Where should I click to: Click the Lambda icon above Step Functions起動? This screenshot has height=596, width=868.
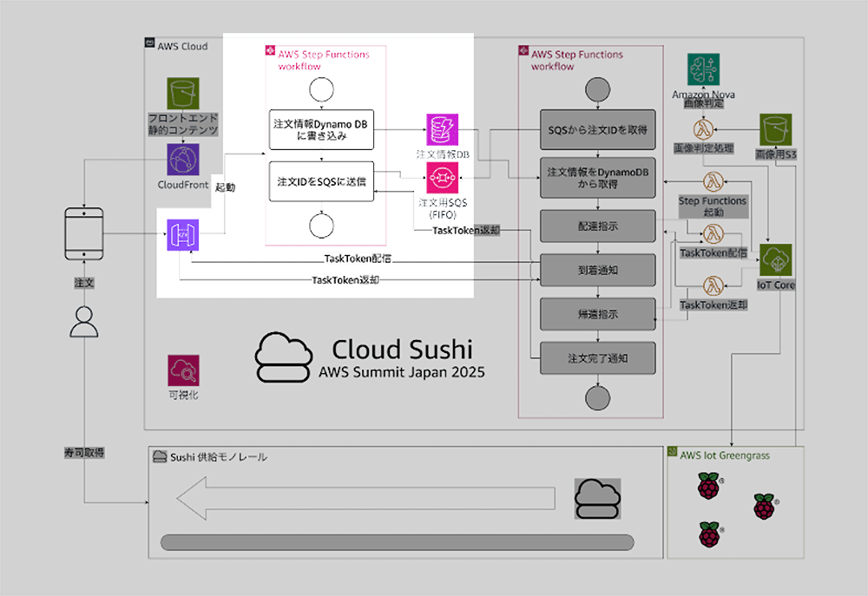713,182
